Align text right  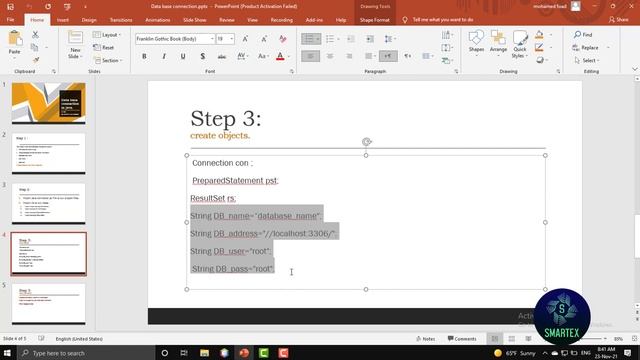[x=349, y=56]
